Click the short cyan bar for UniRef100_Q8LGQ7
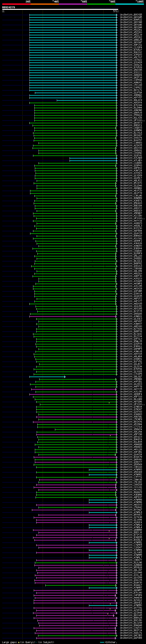This screenshot has width=146, height=644. pyautogui.click(x=47, y=377)
